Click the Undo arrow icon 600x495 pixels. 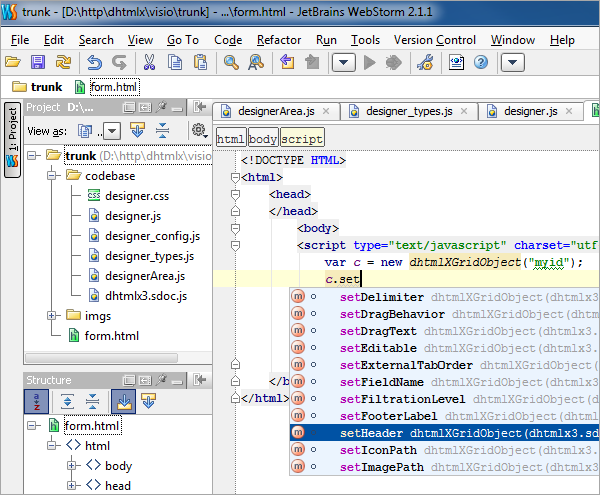click(94, 62)
